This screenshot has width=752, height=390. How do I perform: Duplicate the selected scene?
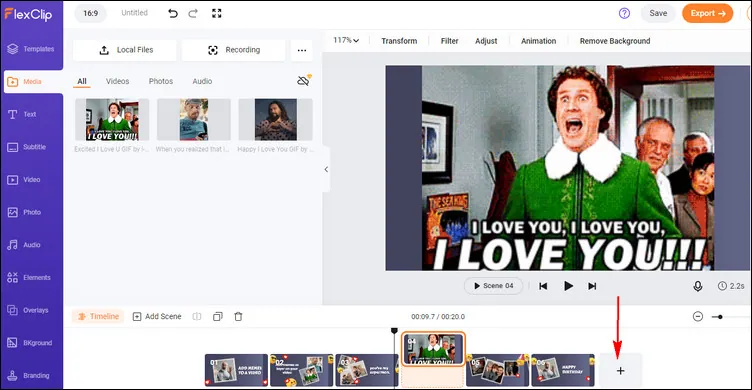click(x=218, y=317)
